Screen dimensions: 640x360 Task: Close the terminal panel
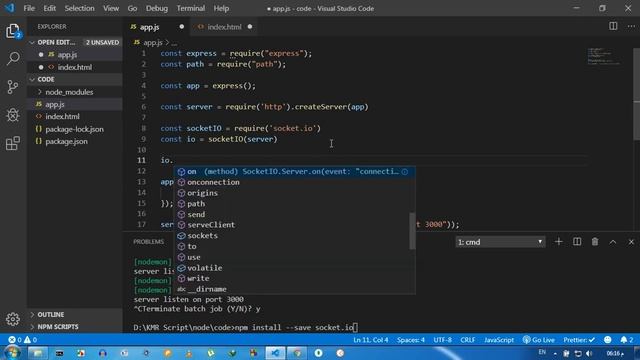631,242
